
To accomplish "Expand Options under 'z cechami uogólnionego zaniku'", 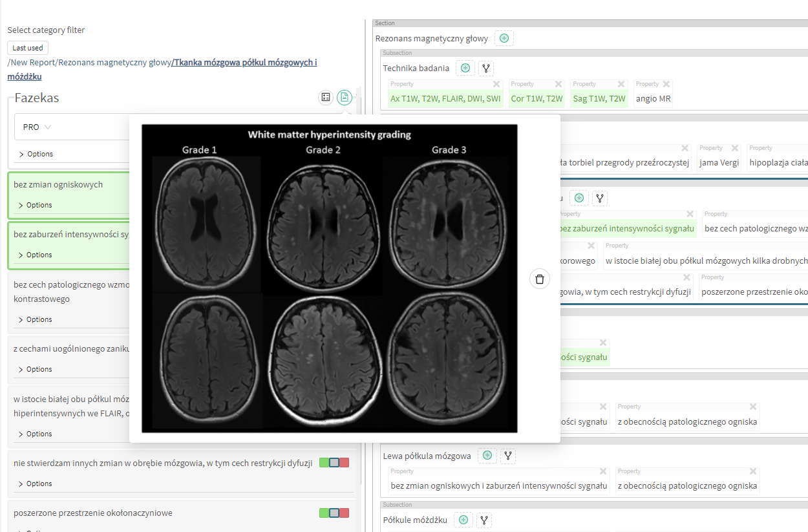I will pyautogui.click(x=35, y=369).
